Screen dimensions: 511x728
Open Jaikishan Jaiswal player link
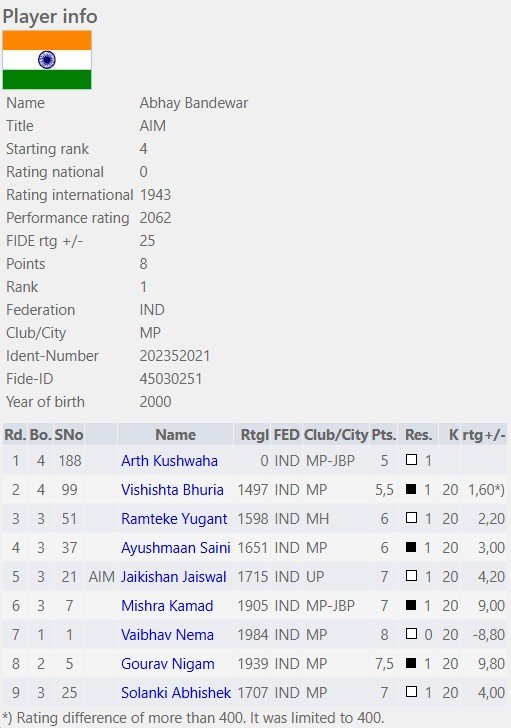coord(174,577)
